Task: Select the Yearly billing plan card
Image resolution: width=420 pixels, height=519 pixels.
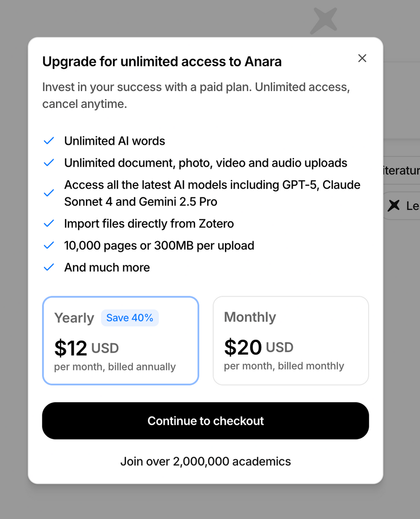Action: tap(120, 340)
